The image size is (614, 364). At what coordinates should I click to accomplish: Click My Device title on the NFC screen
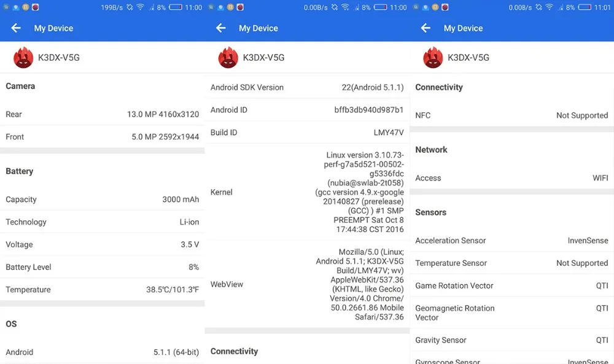coord(463,28)
